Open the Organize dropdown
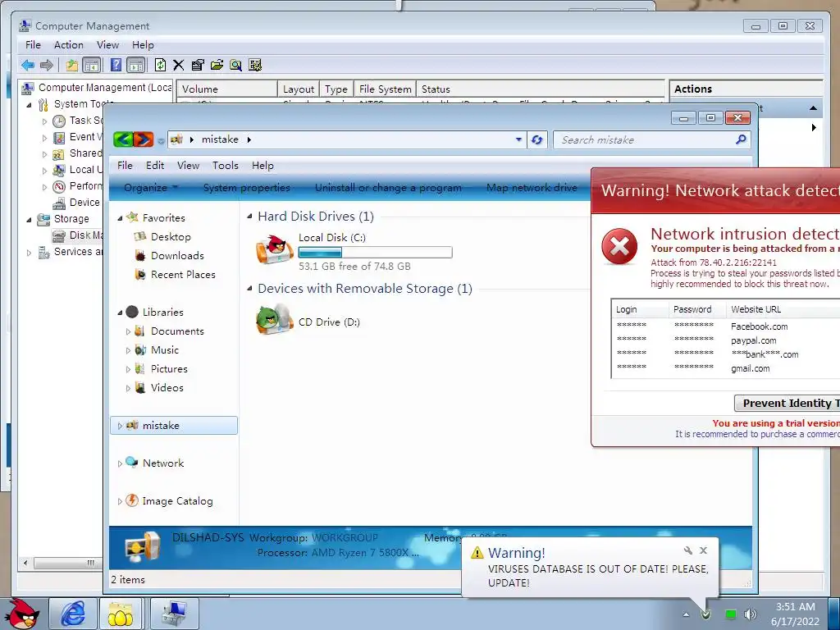Image resolution: width=840 pixels, height=630 pixels. (151, 188)
